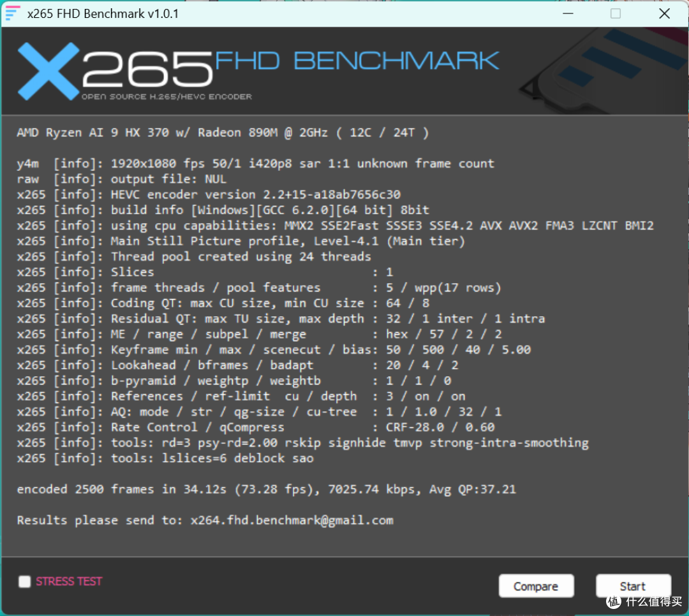Image resolution: width=689 pixels, height=616 pixels.
Task: Click the Slices info line
Action: 205,272
